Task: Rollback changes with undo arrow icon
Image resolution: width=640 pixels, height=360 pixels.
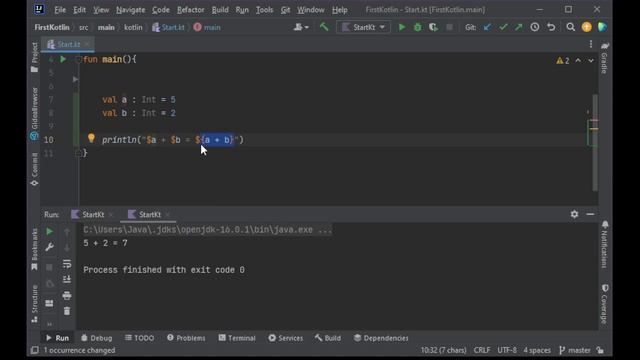Action: click(x=551, y=27)
